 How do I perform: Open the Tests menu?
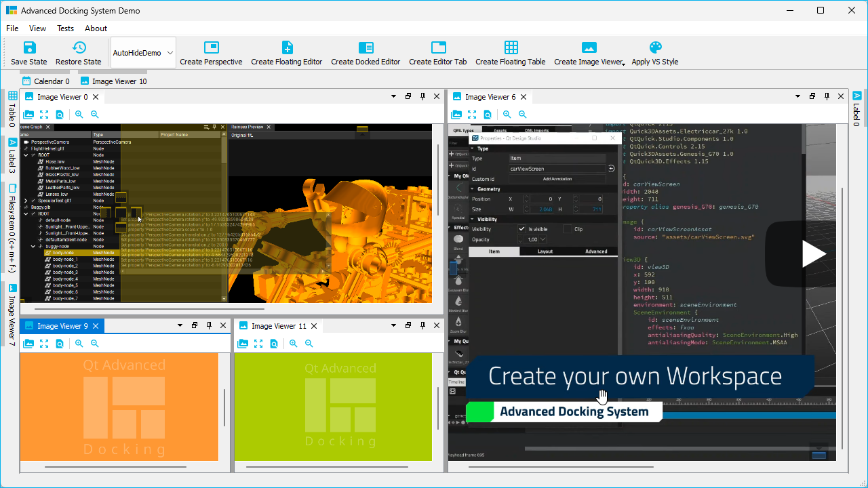(66, 28)
